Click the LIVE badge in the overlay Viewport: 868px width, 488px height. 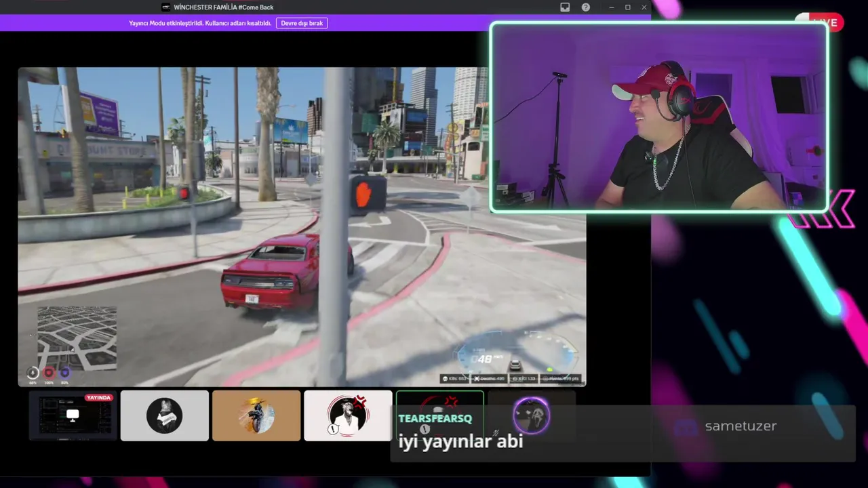(819, 22)
